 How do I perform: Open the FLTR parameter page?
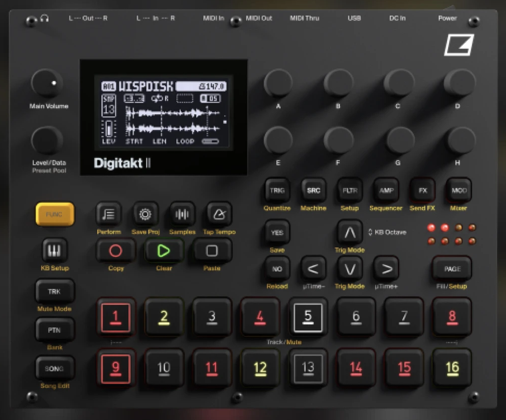(x=350, y=191)
